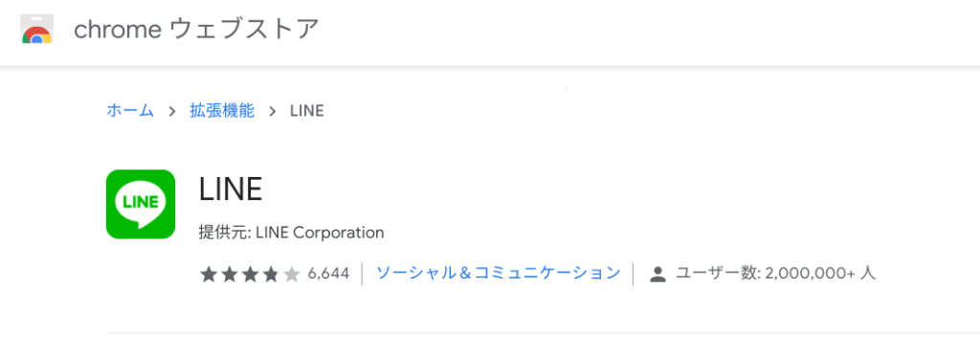Open the chrome ウェブストア title link
This screenshot has width=980, height=355.
196,30
